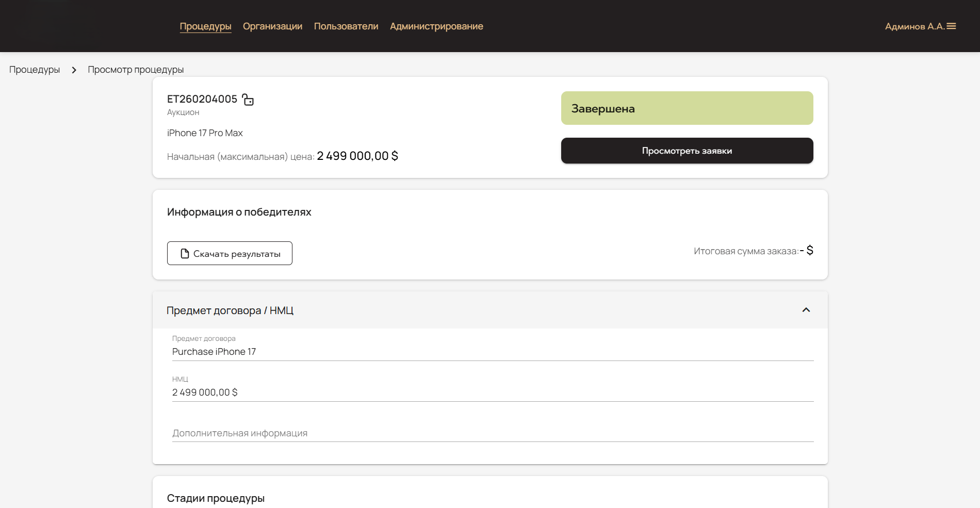Focus the Дополнительная информация field
Screen dimensions: 980x508
(493, 433)
